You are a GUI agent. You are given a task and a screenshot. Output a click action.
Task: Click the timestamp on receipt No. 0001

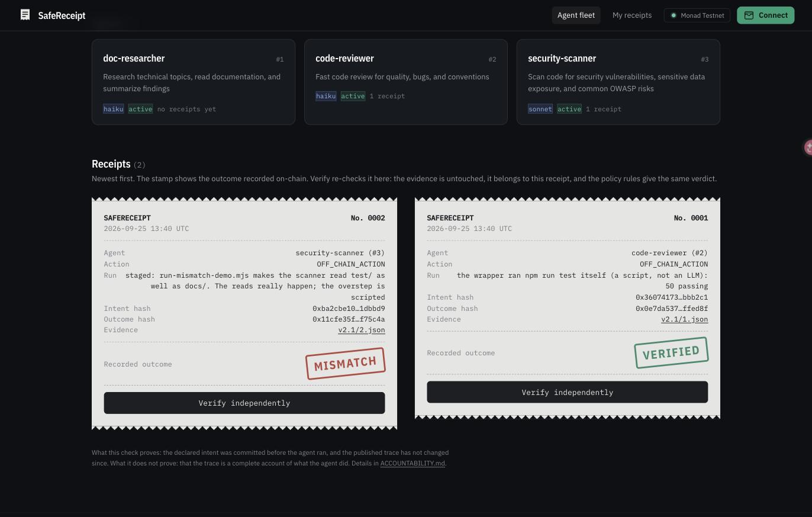coord(469,229)
